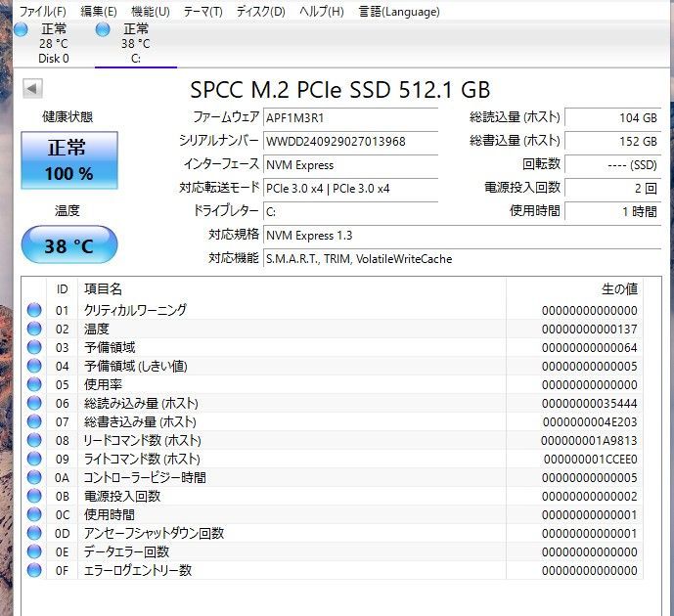Click the previous disk arrow button
Viewport: 674px width, 616px height.
pyautogui.click(x=32, y=89)
